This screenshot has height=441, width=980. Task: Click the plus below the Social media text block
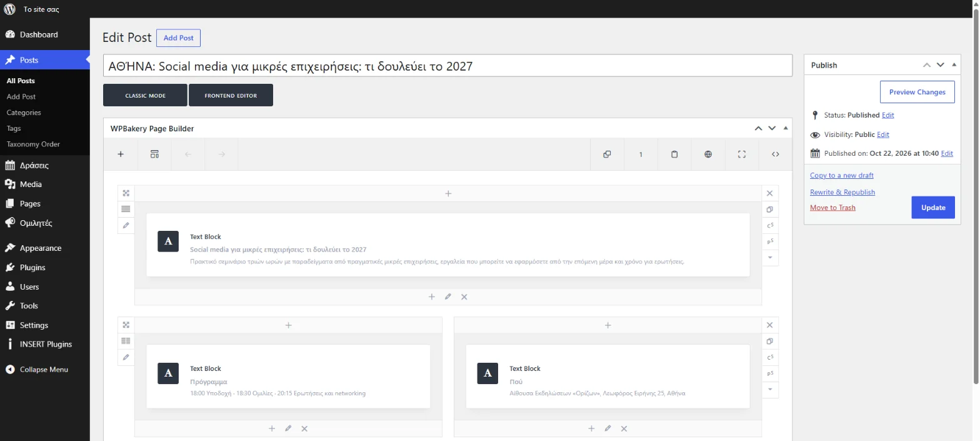[x=431, y=297]
